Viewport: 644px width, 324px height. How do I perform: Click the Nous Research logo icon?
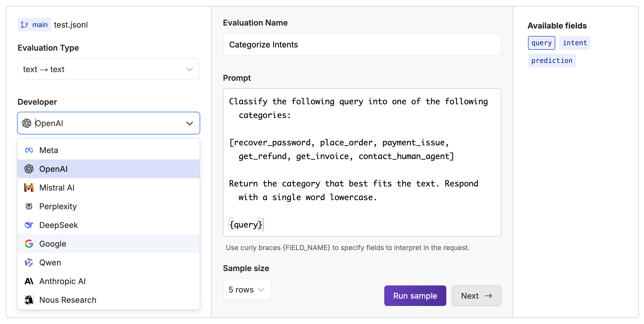pos(29,300)
